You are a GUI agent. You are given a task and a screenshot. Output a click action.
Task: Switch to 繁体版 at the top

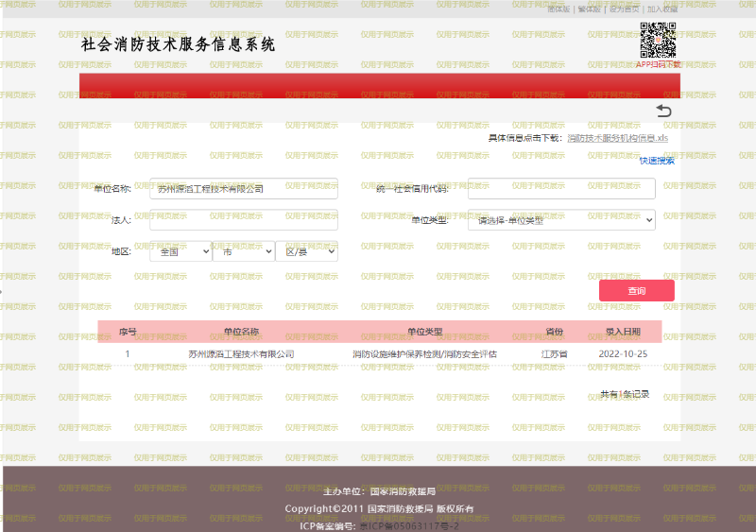pyautogui.click(x=589, y=9)
